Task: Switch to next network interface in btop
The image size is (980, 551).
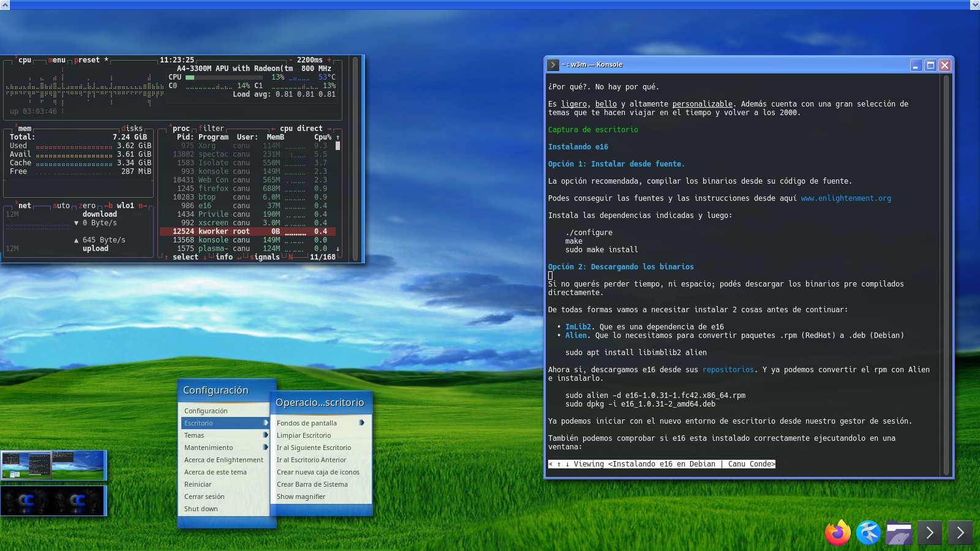Action: pyautogui.click(x=142, y=206)
